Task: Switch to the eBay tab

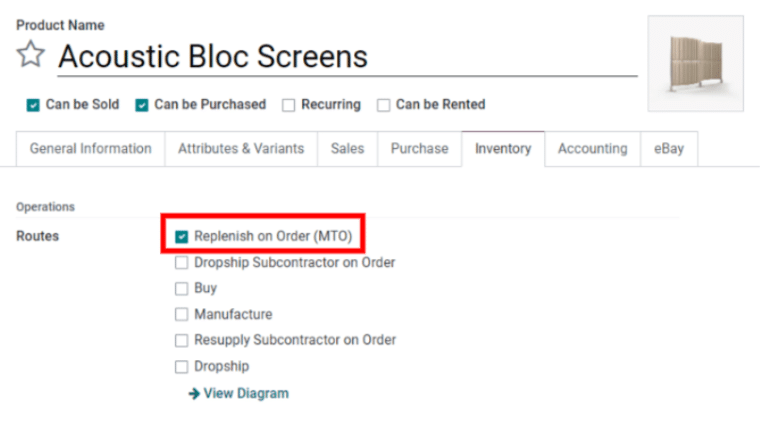Action: coord(669,149)
